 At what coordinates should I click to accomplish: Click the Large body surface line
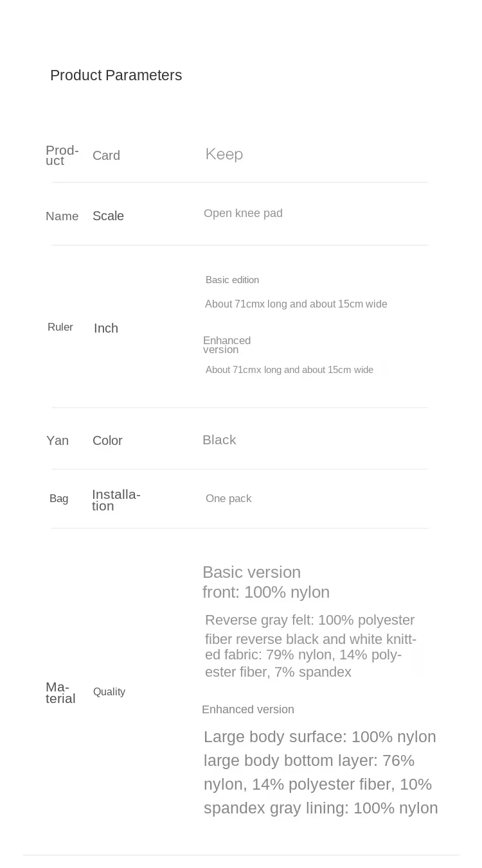pos(320,736)
